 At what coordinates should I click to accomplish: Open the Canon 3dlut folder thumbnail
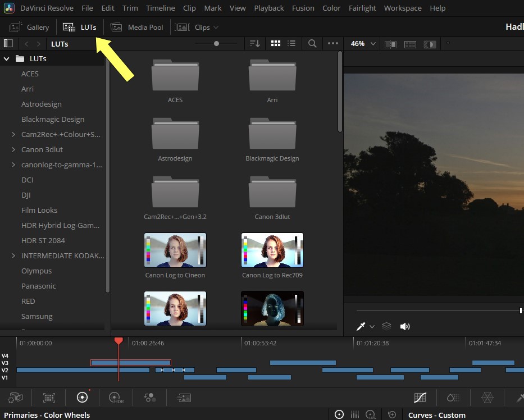click(x=272, y=192)
